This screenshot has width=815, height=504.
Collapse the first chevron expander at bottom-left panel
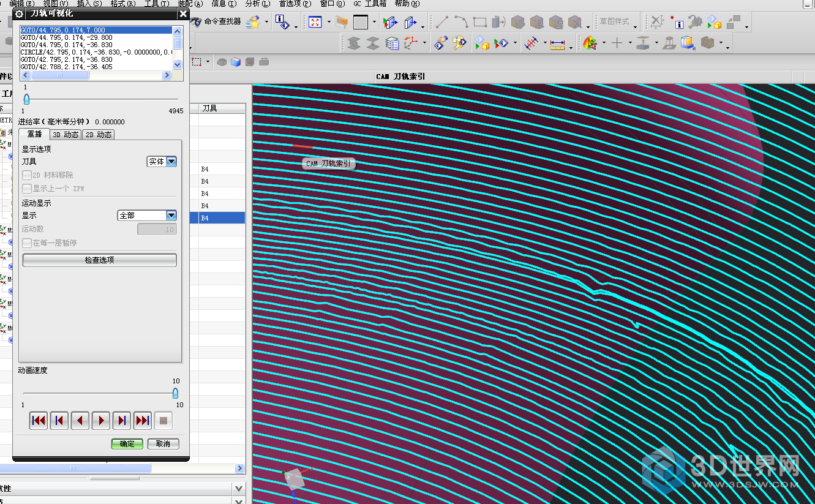tap(239, 489)
